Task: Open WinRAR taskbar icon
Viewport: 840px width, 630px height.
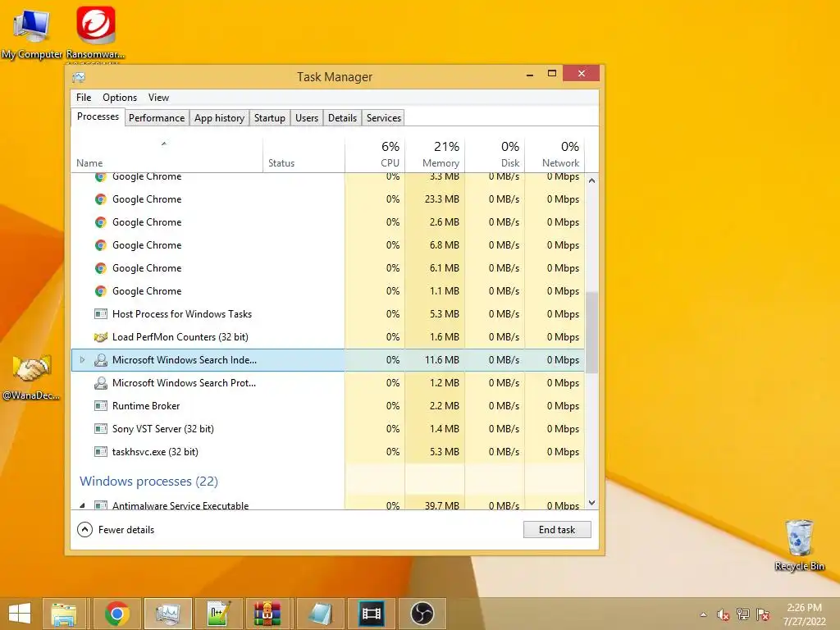Action: coord(268,614)
